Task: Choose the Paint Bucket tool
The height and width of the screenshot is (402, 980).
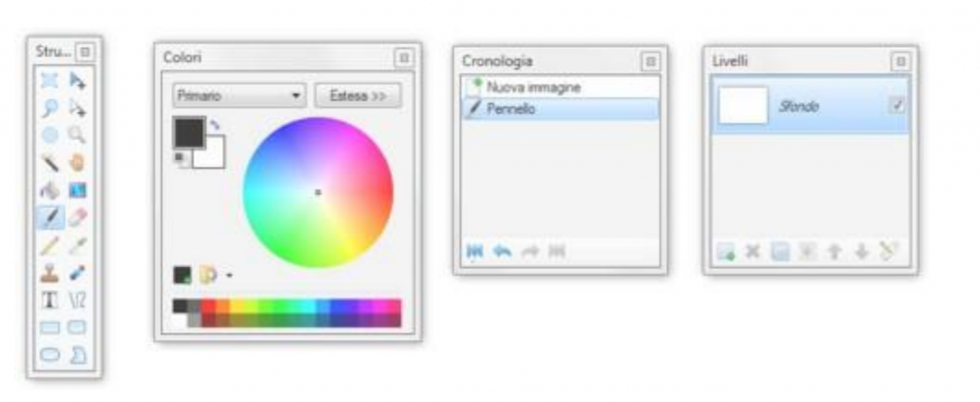Action: click(50, 190)
